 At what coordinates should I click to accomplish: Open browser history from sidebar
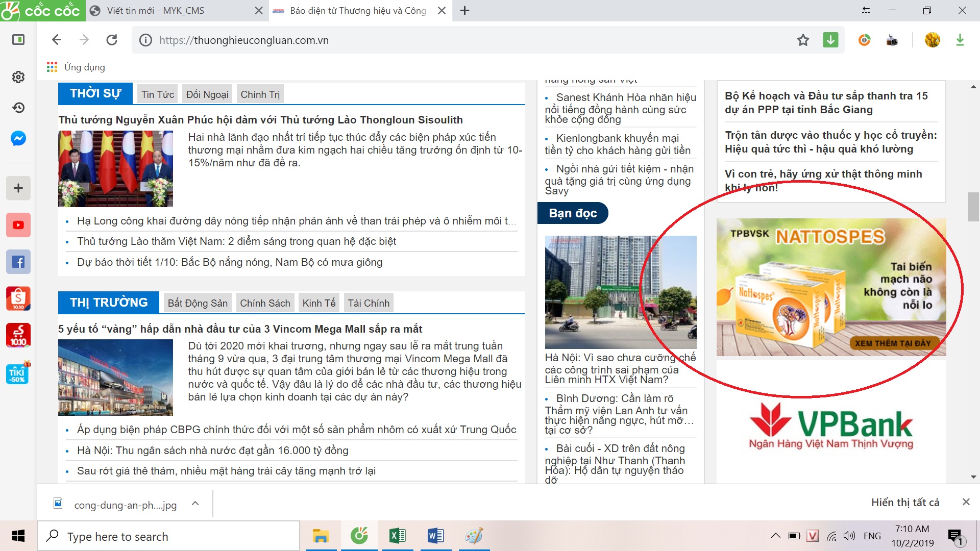18,108
